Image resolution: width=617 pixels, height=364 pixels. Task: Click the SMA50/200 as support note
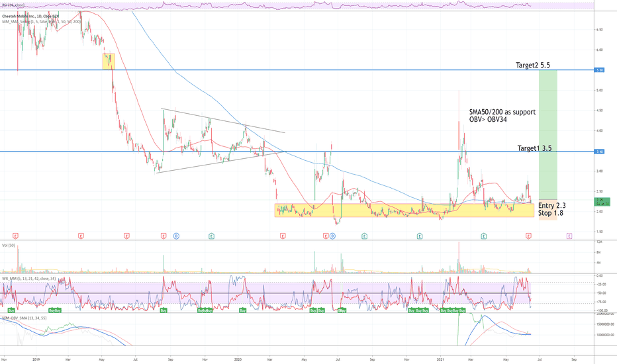click(502, 112)
